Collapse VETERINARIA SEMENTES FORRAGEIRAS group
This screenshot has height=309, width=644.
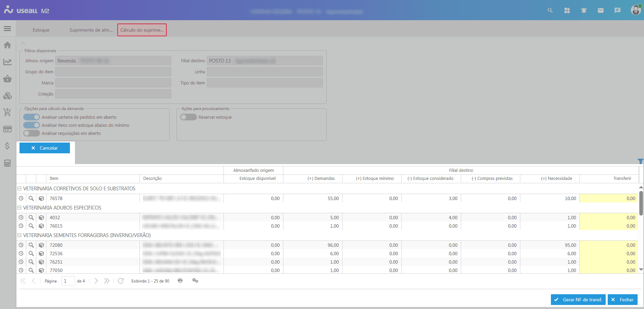(x=19, y=235)
